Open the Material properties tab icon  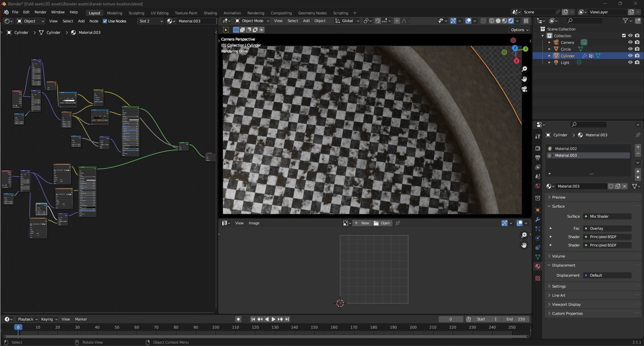click(538, 266)
